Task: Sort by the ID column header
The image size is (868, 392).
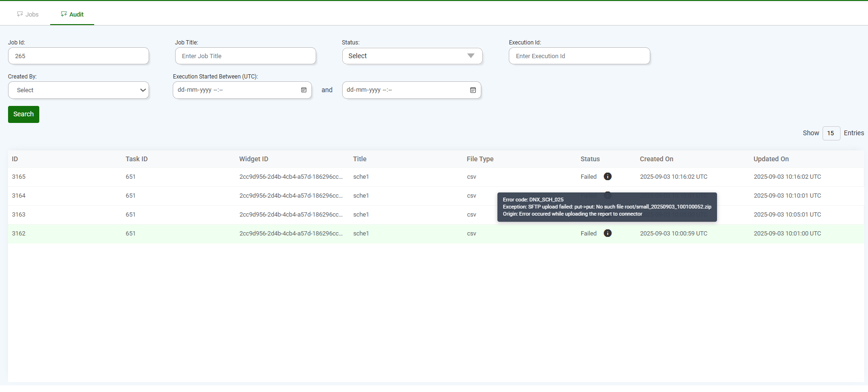Action: tap(15, 159)
